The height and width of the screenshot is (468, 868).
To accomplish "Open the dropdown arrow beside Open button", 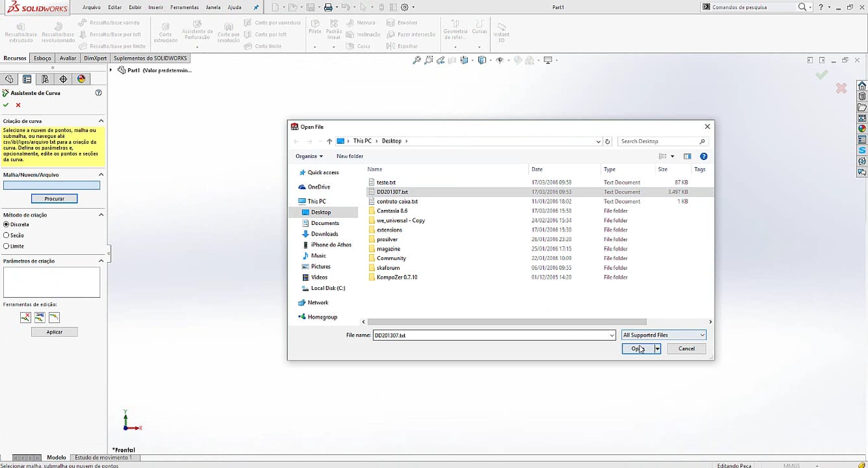I will [657, 348].
